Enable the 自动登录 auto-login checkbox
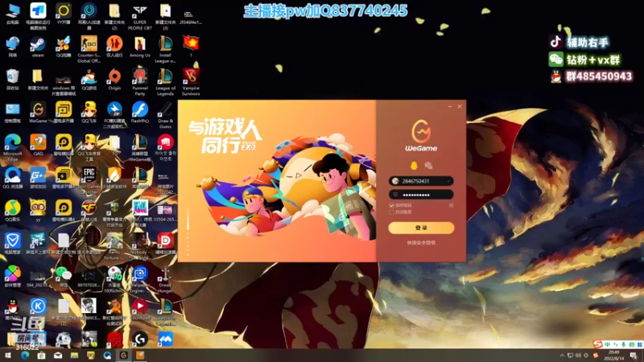The image size is (644, 362). pos(391,212)
